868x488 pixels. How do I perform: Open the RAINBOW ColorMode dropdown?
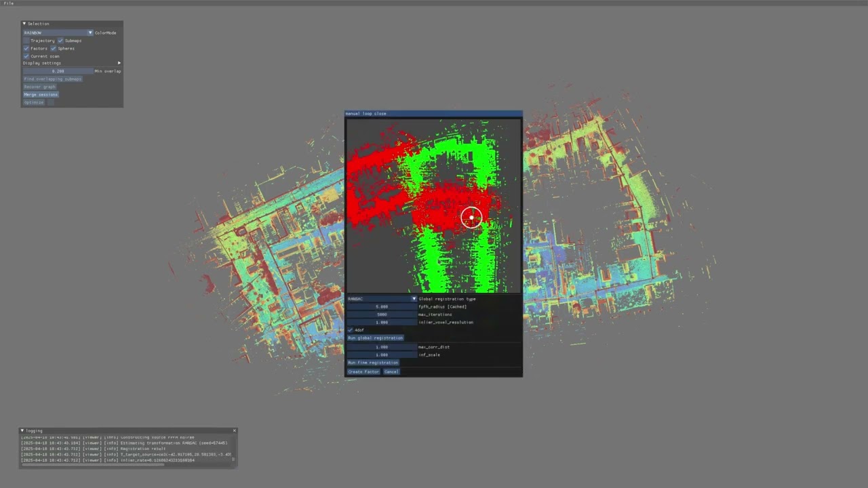58,33
